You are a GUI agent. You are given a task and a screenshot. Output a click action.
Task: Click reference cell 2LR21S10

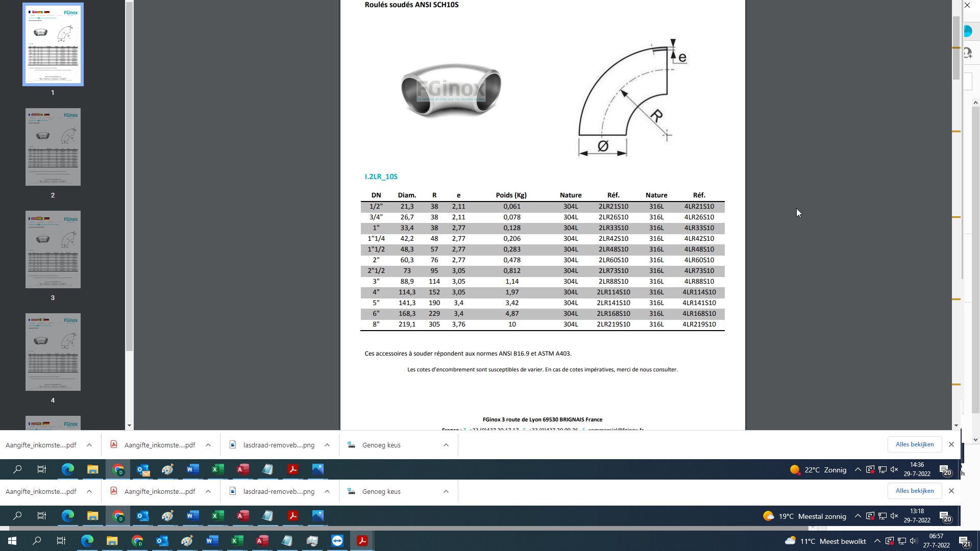click(614, 207)
